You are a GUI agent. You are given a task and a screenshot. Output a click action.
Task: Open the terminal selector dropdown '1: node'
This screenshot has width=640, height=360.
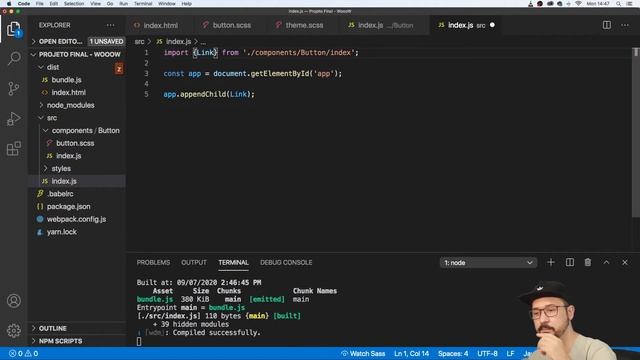tap(488, 262)
